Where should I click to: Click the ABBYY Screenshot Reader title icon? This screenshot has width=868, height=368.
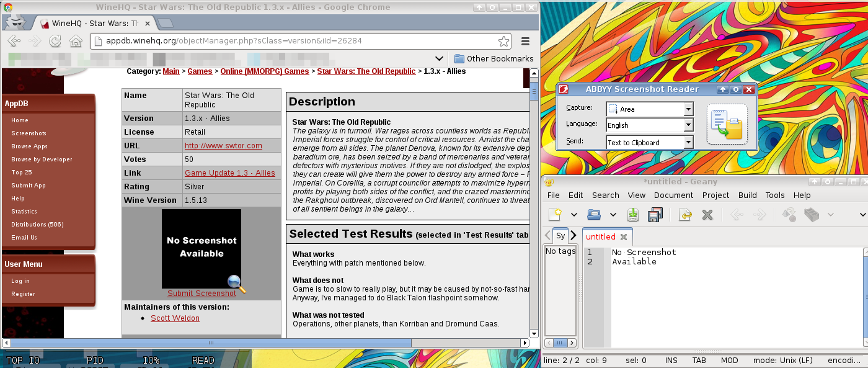564,89
